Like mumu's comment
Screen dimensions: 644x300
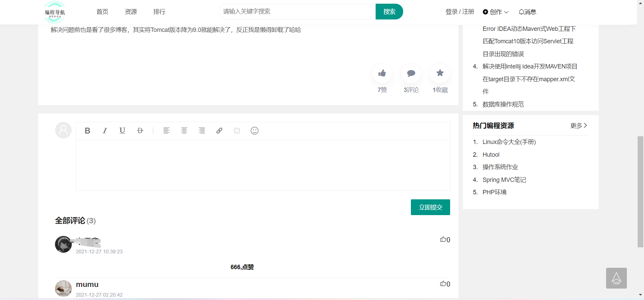(x=445, y=284)
